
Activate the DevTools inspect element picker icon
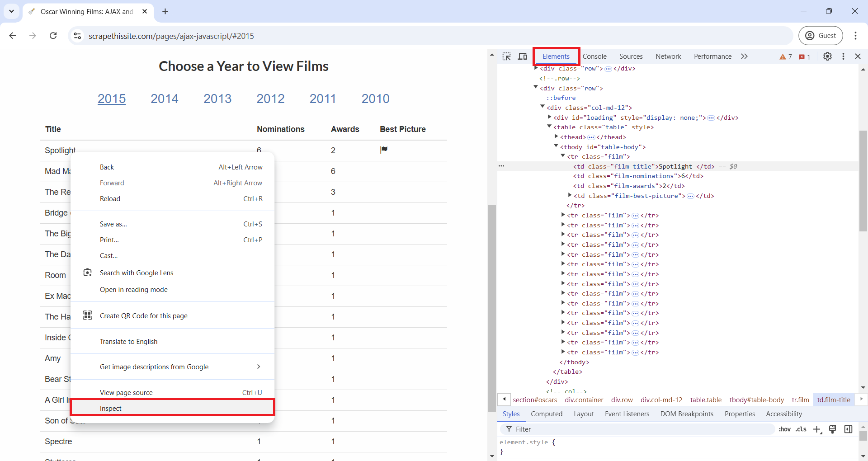[506, 56]
